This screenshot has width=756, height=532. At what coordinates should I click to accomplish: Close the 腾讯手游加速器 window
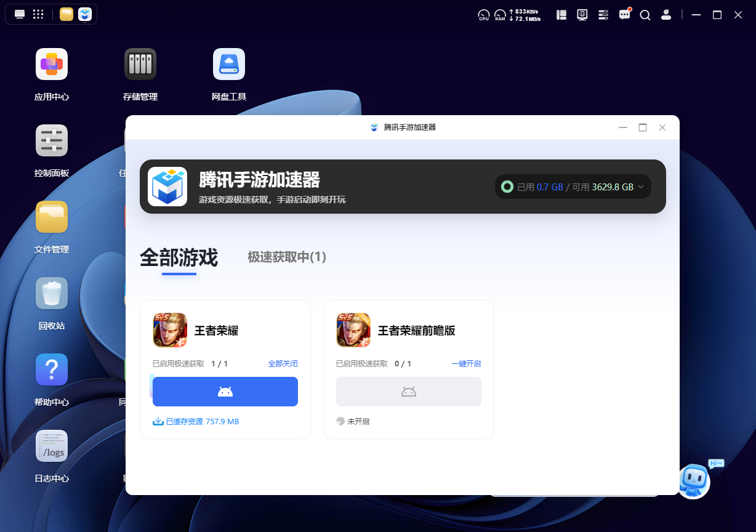coord(662,127)
